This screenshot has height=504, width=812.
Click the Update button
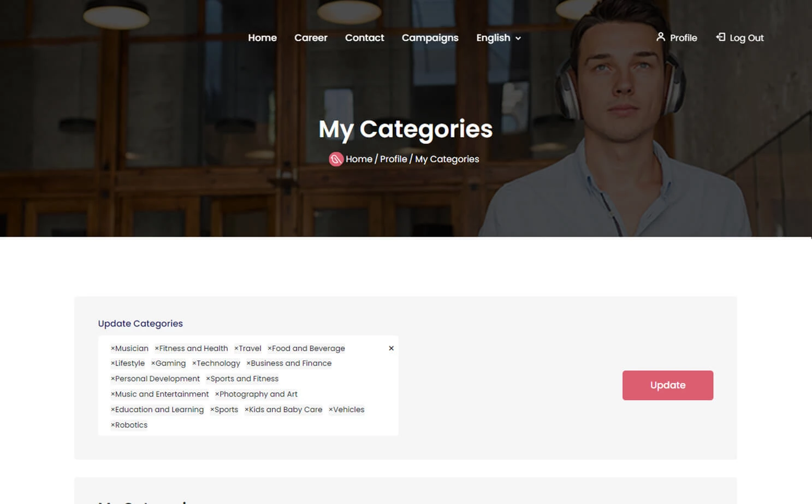coord(667,385)
